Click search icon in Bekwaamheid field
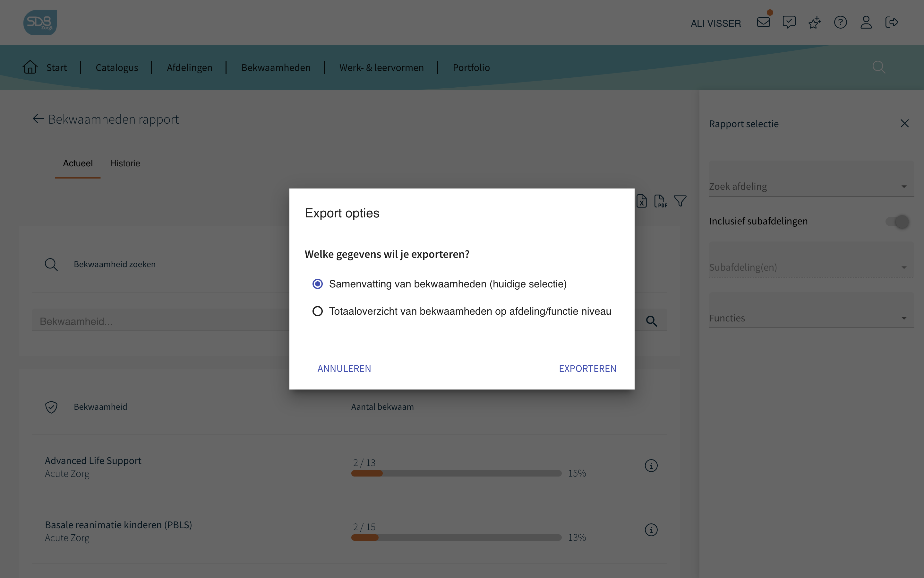The image size is (924, 578). pyautogui.click(x=651, y=321)
